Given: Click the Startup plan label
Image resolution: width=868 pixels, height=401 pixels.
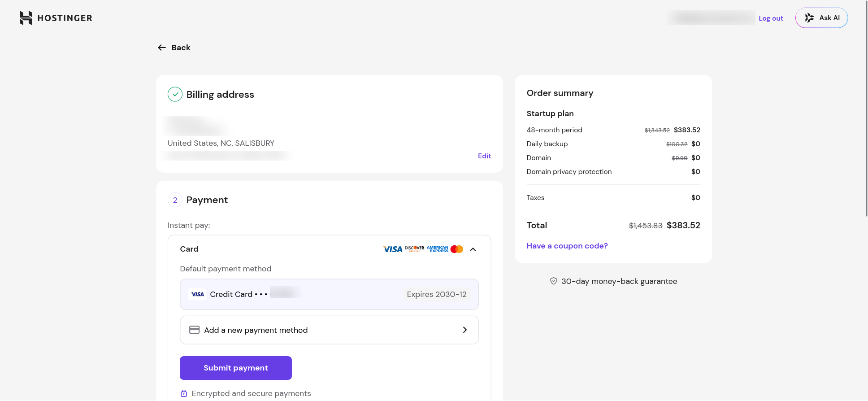Looking at the screenshot, I should [x=550, y=113].
